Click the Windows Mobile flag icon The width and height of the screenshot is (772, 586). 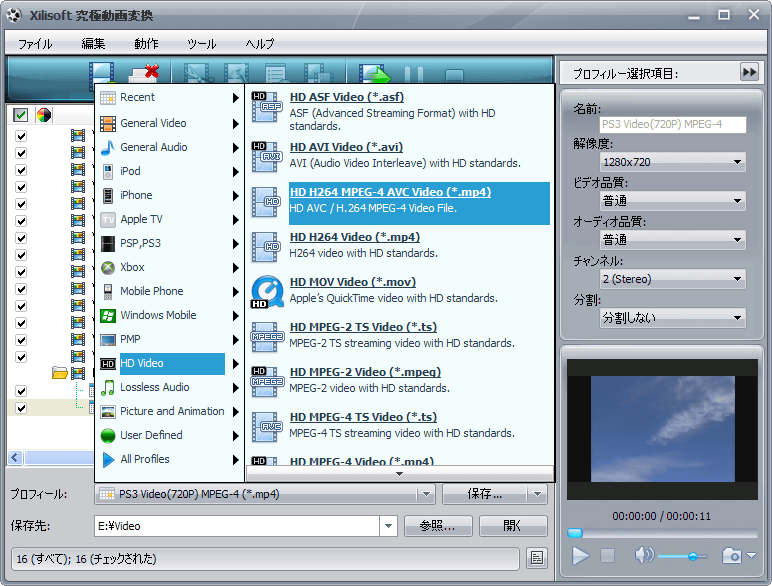[x=108, y=316]
